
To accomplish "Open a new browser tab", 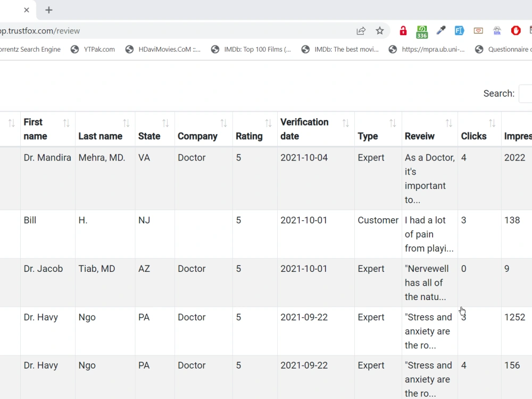I will pyautogui.click(x=48, y=10).
